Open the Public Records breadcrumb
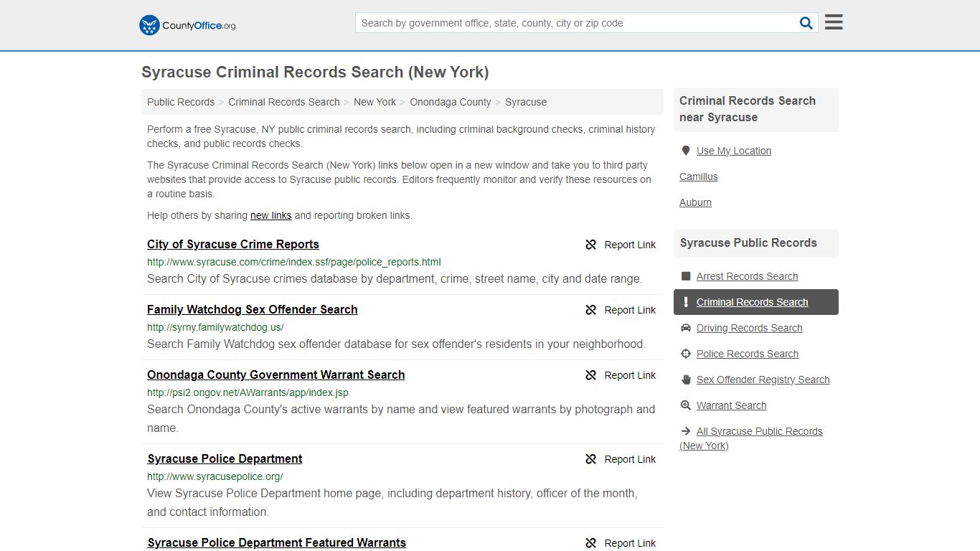The image size is (980, 551). [x=181, y=102]
